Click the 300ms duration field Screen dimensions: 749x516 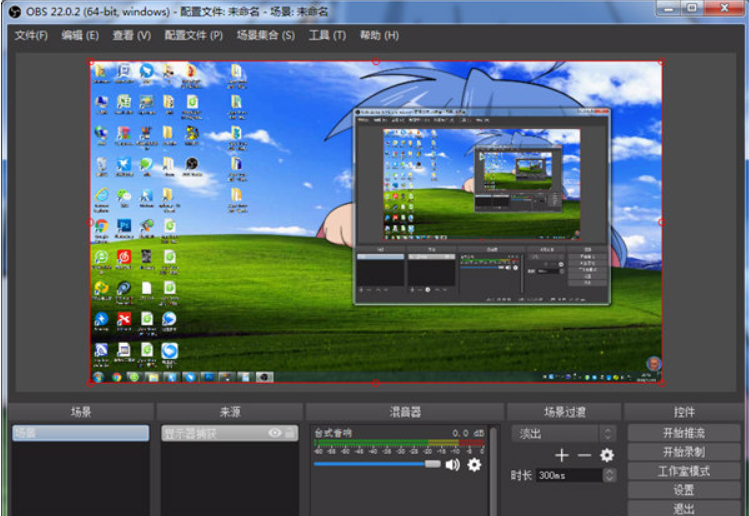point(569,475)
